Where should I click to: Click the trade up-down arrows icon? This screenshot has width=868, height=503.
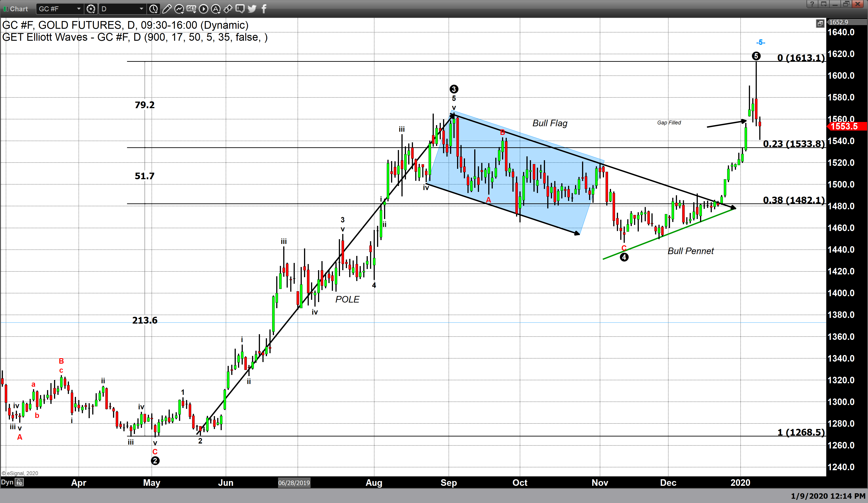point(228,9)
